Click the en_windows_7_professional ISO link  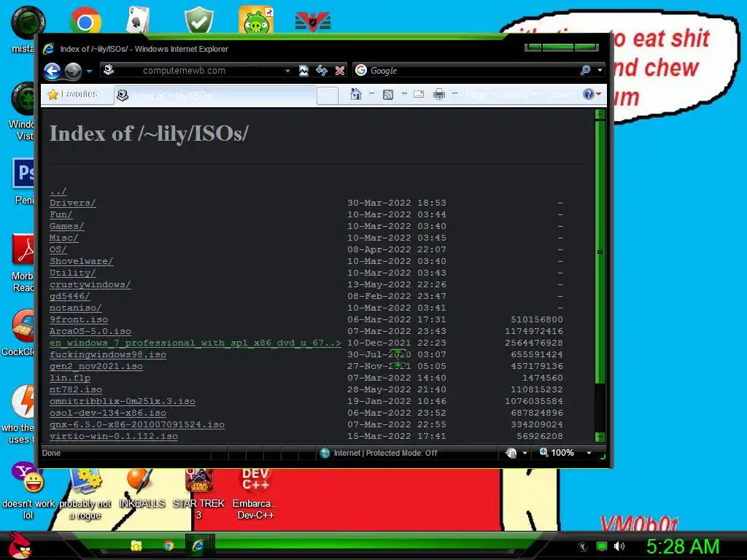[x=196, y=343]
